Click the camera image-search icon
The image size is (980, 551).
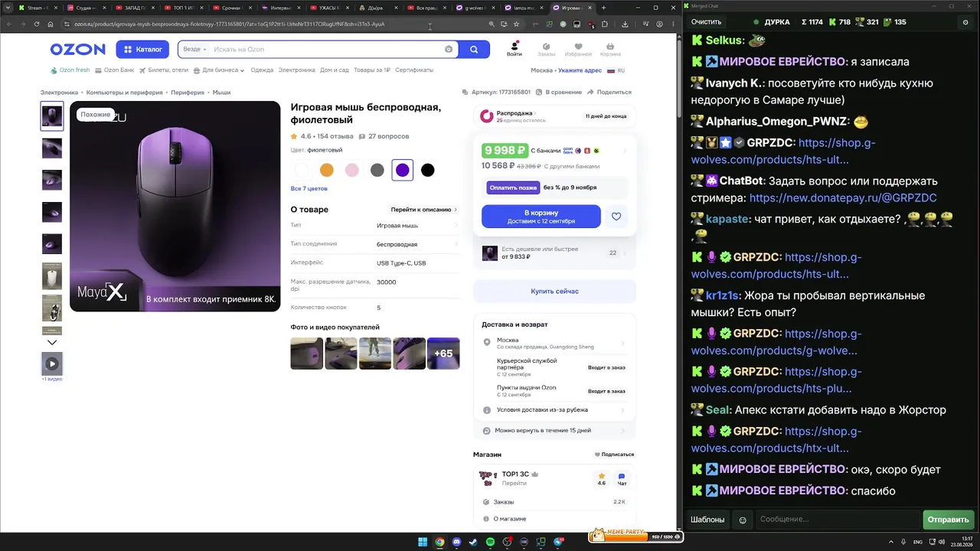coord(449,49)
